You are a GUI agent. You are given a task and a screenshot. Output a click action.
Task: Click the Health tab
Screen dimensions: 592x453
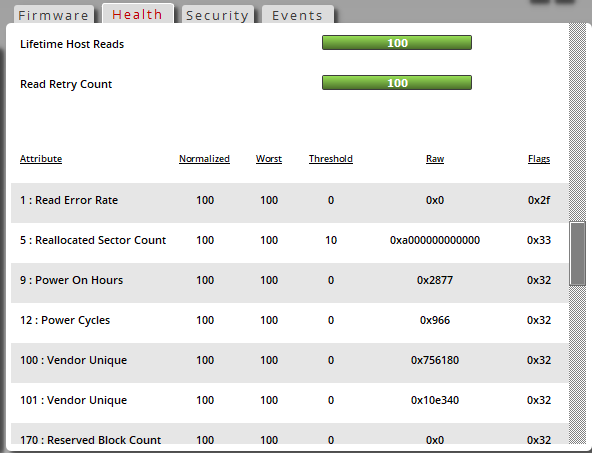[137, 14]
